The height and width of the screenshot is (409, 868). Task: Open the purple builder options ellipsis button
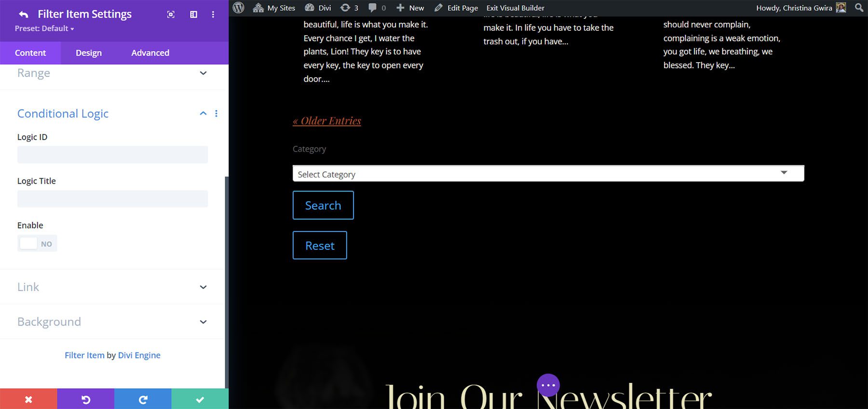point(548,385)
